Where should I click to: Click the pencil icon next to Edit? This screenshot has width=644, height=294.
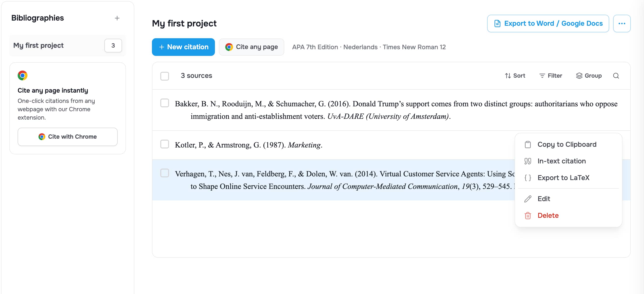pos(528,199)
